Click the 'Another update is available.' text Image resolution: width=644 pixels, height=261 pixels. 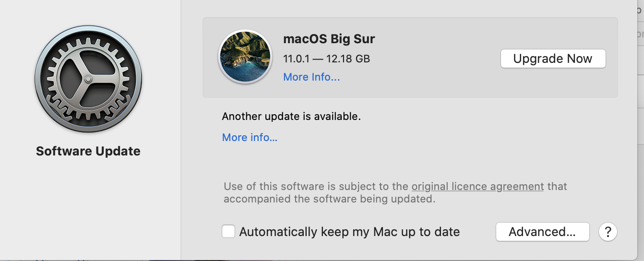click(291, 116)
